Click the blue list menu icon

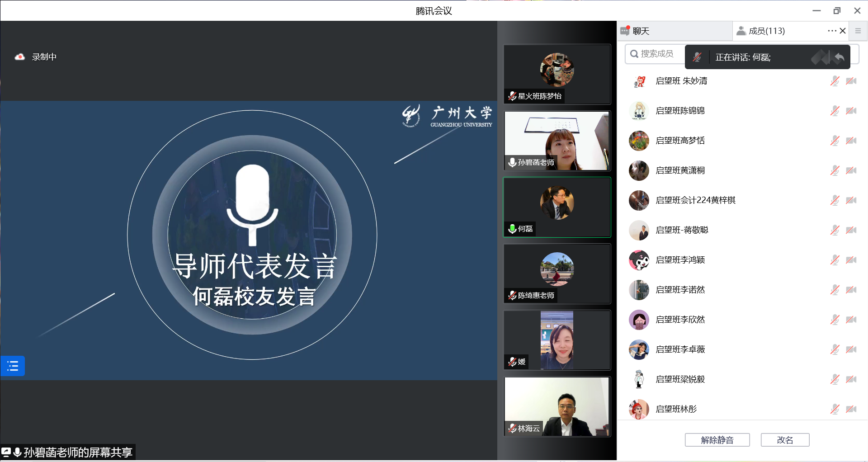pos(13,366)
